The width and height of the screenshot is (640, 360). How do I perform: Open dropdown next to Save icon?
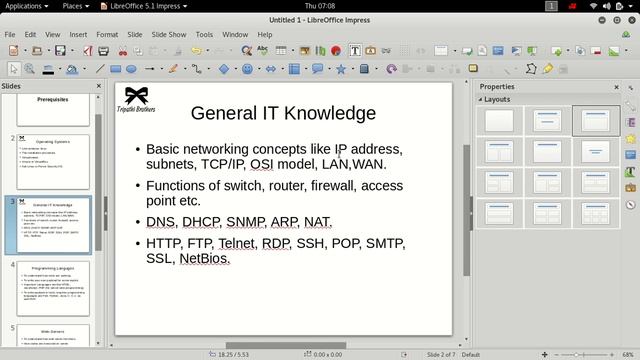(x=72, y=51)
